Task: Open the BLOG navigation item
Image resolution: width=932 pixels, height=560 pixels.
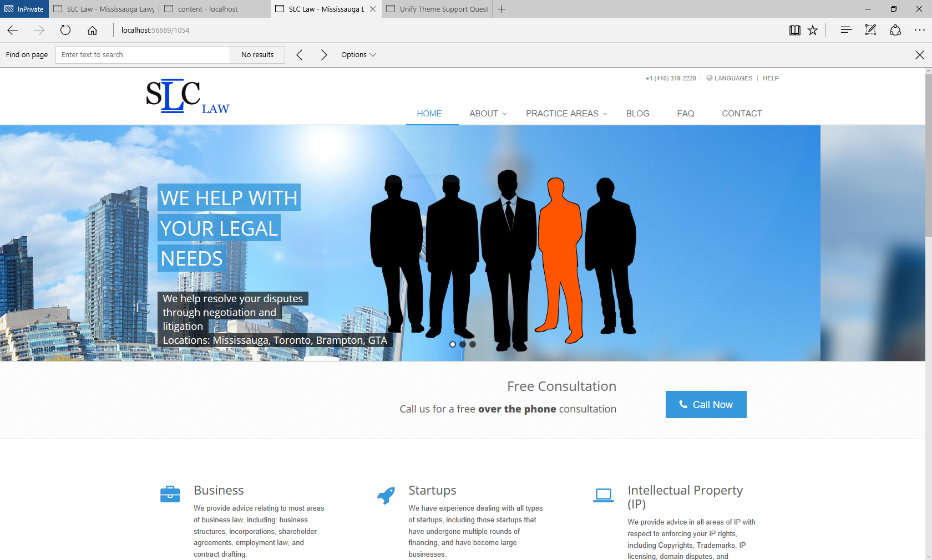Action: tap(637, 114)
